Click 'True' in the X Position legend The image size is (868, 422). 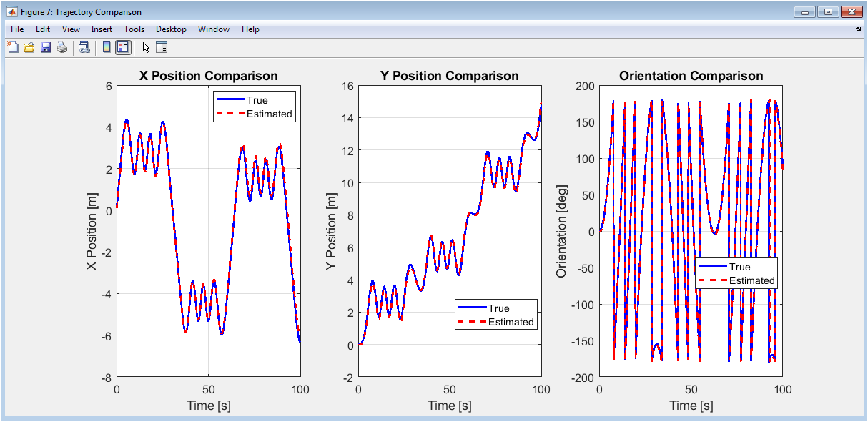pos(257,101)
